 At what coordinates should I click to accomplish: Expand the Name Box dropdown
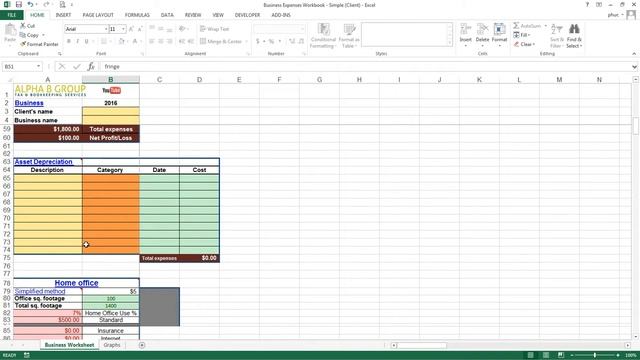tap(38, 67)
